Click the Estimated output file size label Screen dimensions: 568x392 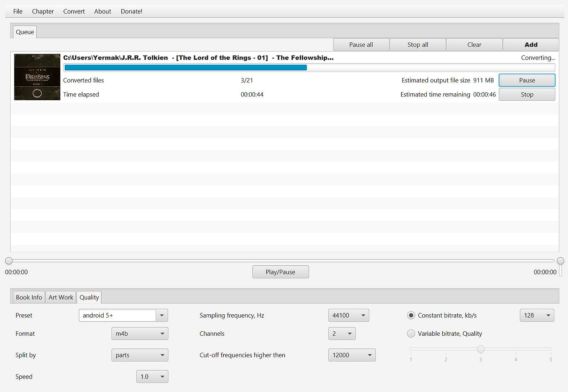tap(436, 80)
